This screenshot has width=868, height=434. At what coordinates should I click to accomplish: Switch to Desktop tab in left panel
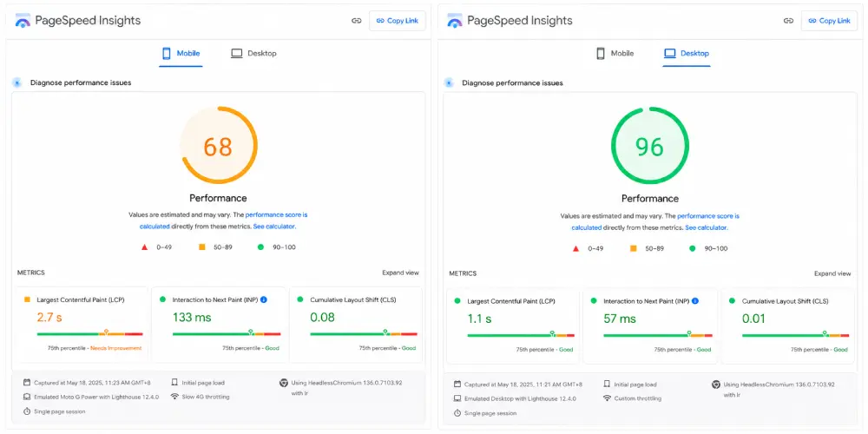(253, 54)
